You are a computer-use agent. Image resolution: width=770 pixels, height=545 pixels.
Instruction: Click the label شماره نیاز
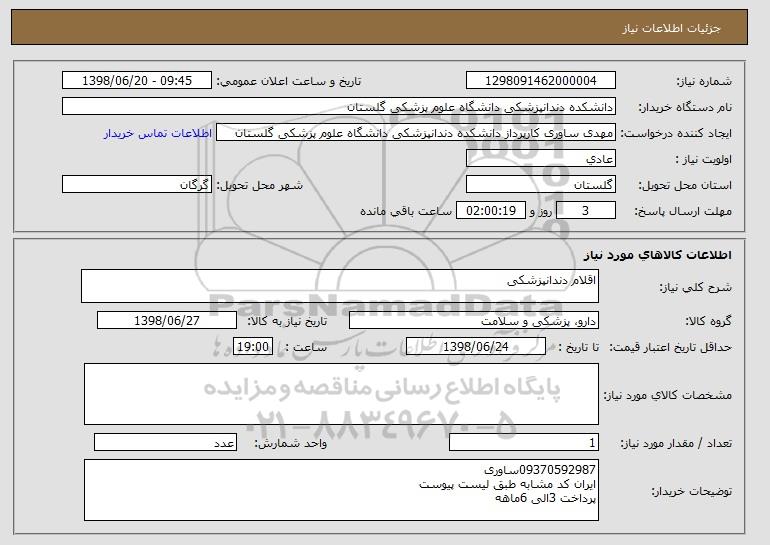point(704,81)
